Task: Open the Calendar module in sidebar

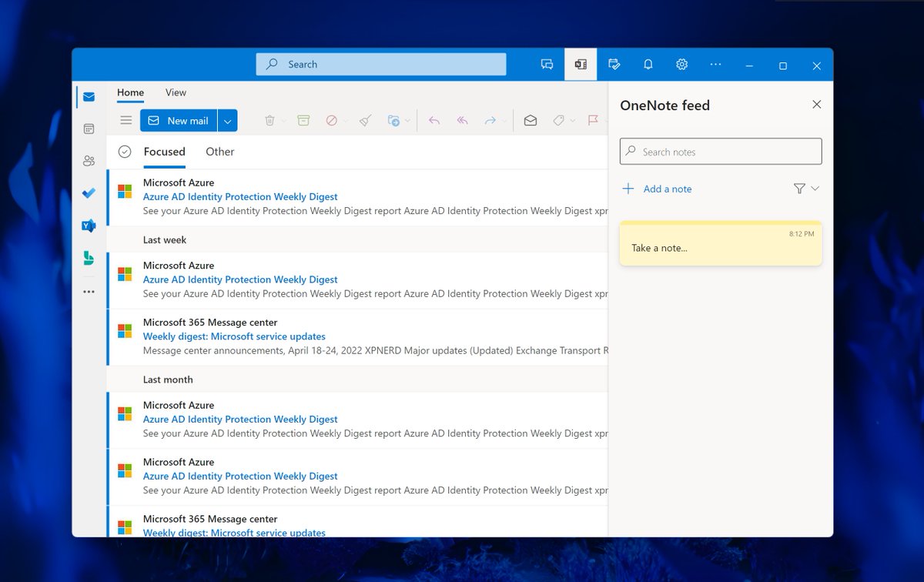Action: [89, 129]
